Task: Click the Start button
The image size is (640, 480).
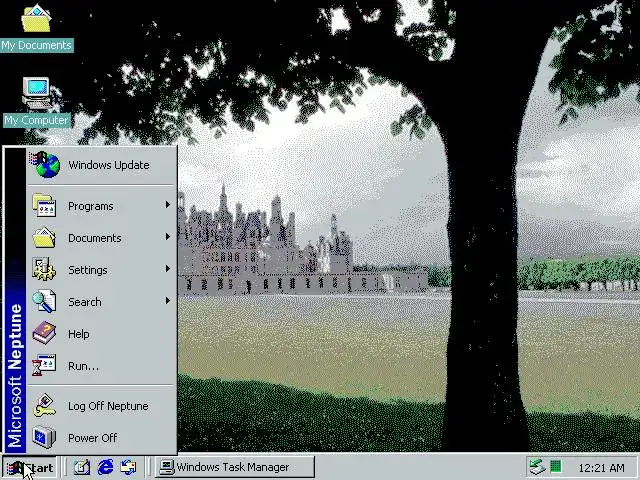Action: point(30,467)
